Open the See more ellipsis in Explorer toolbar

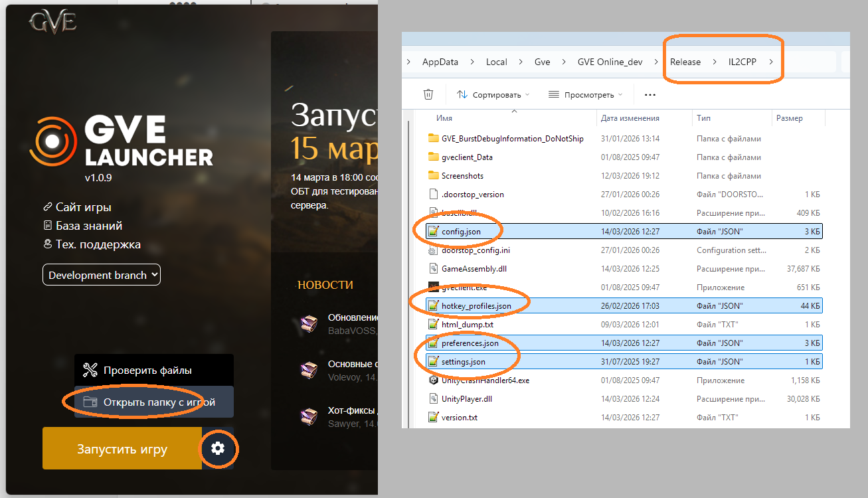click(x=650, y=94)
